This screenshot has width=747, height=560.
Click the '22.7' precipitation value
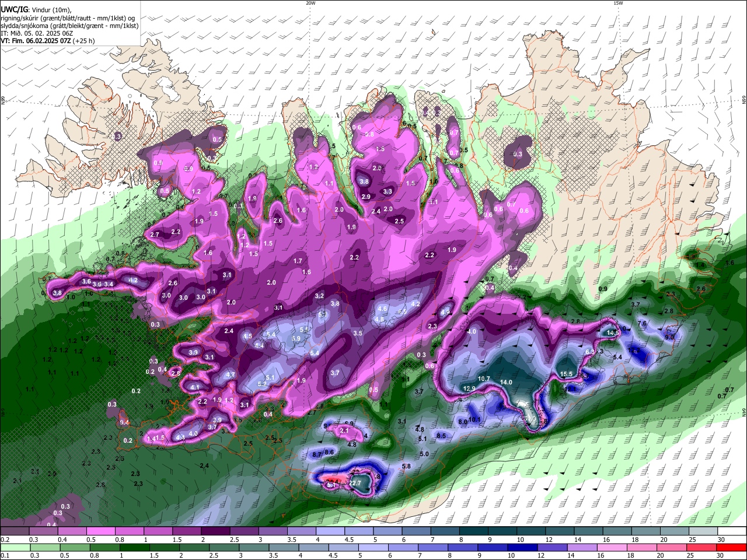click(x=355, y=484)
